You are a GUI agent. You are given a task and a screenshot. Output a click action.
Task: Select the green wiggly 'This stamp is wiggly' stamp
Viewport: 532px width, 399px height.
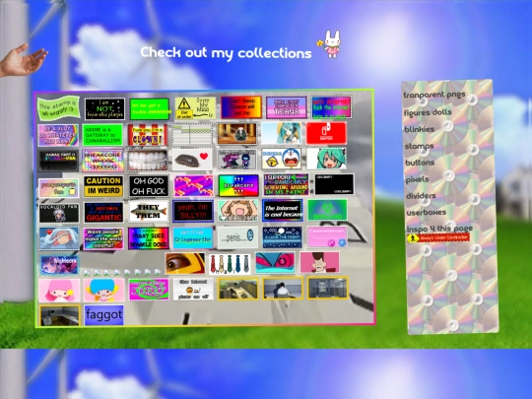59,108
